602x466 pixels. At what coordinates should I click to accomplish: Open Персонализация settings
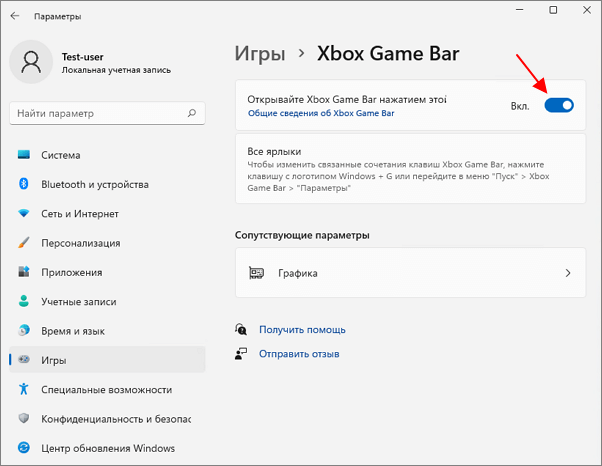[107, 243]
